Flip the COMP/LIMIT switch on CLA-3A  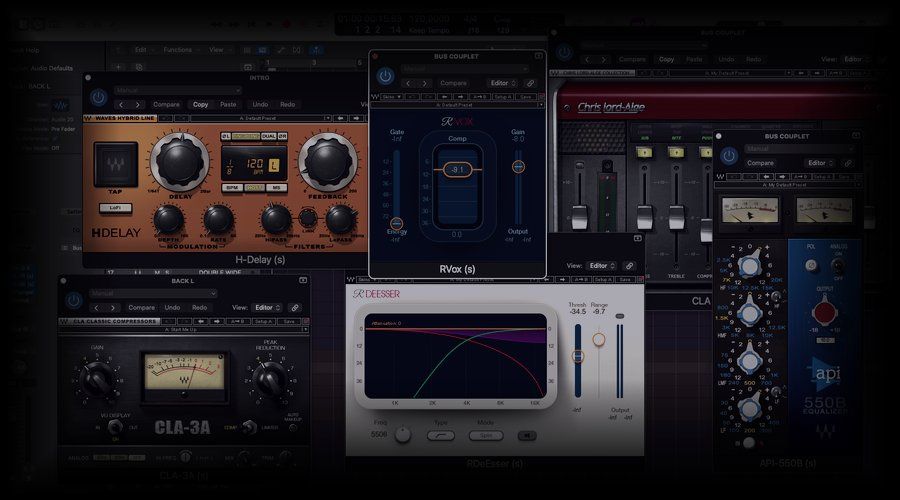249,427
